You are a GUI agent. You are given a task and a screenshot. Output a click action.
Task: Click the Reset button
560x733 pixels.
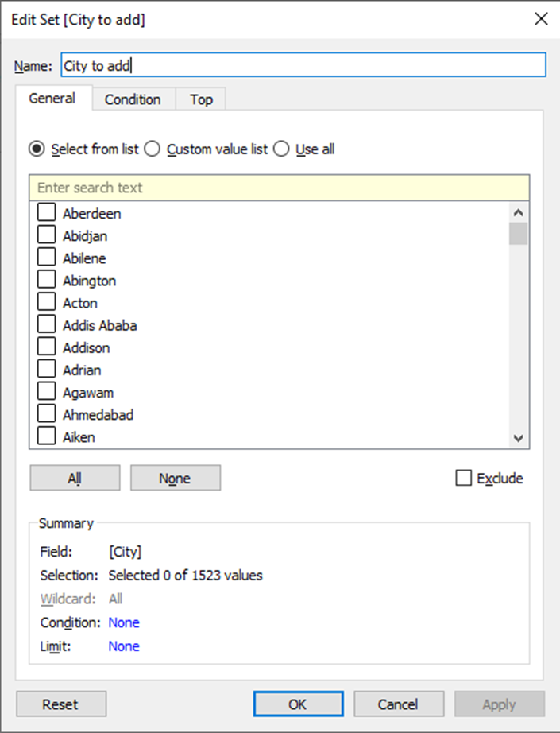click(x=61, y=704)
